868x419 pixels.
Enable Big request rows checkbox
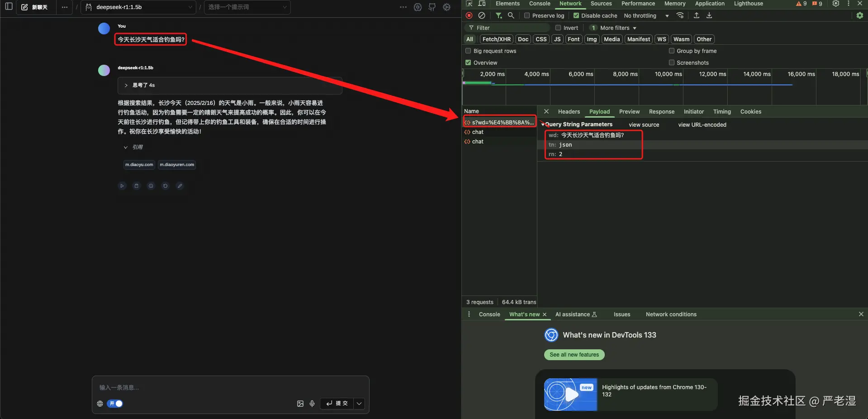click(x=468, y=51)
